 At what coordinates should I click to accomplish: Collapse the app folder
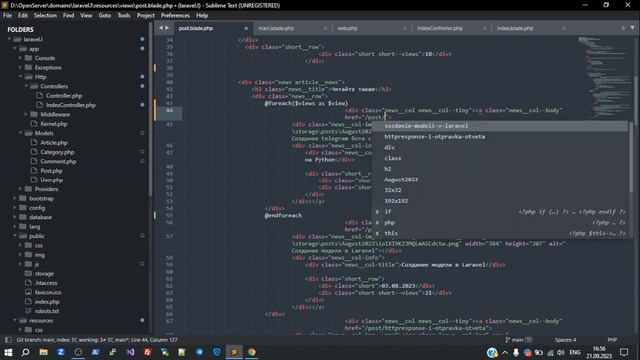pos(15,49)
